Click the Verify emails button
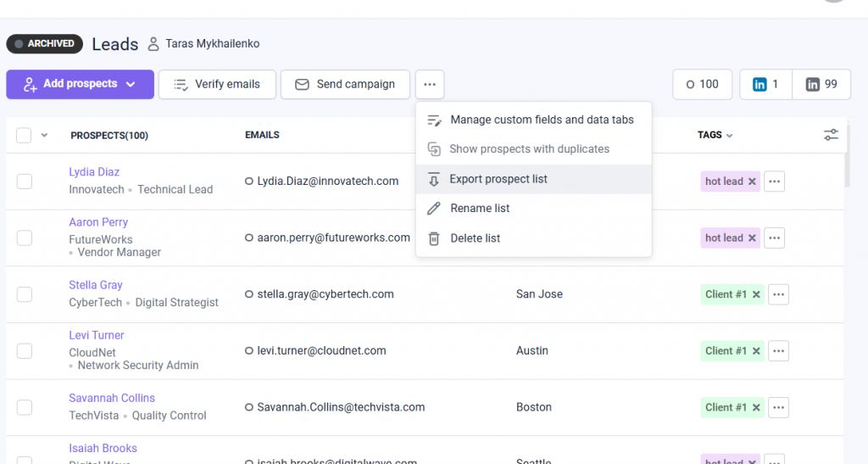The width and height of the screenshot is (868, 464). pos(217,84)
